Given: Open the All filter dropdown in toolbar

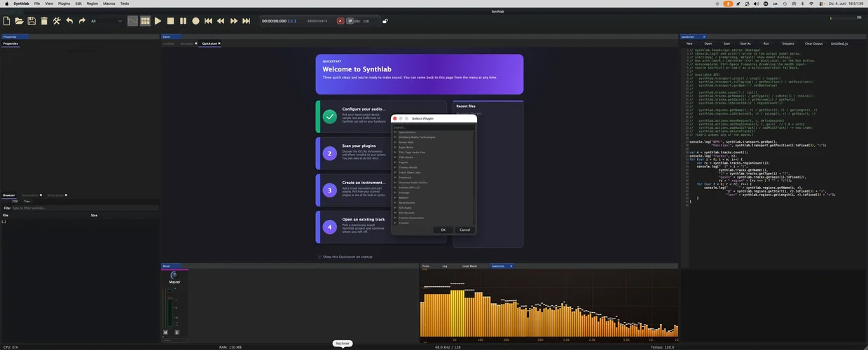Looking at the screenshot, I should (x=106, y=21).
